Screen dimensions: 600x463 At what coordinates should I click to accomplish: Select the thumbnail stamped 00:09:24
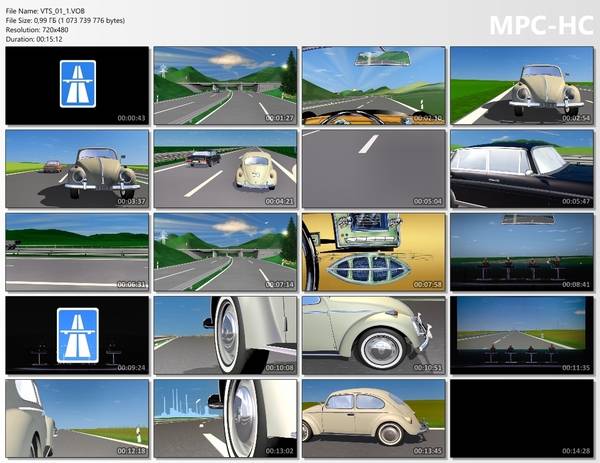pyautogui.click(x=77, y=335)
